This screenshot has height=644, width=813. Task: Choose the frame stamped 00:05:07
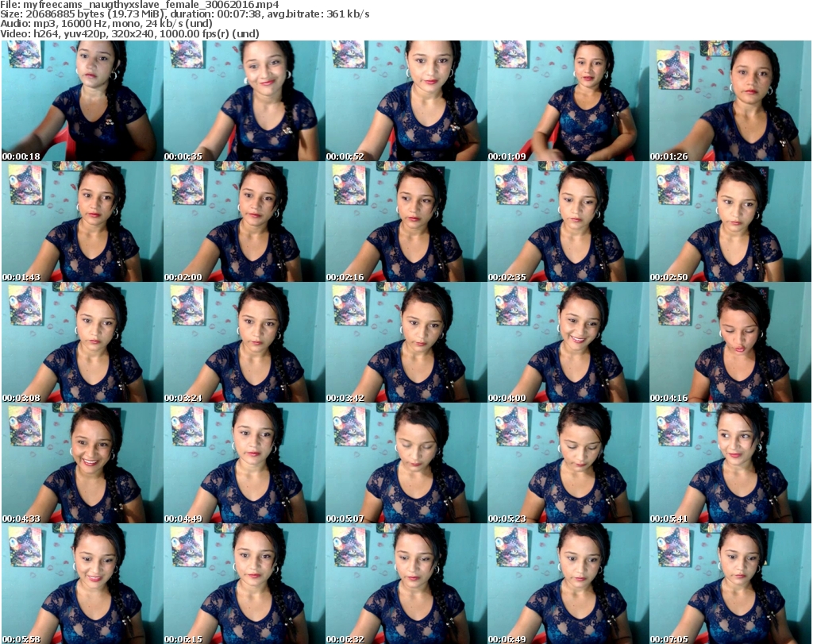pyautogui.click(x=406, y=463)
